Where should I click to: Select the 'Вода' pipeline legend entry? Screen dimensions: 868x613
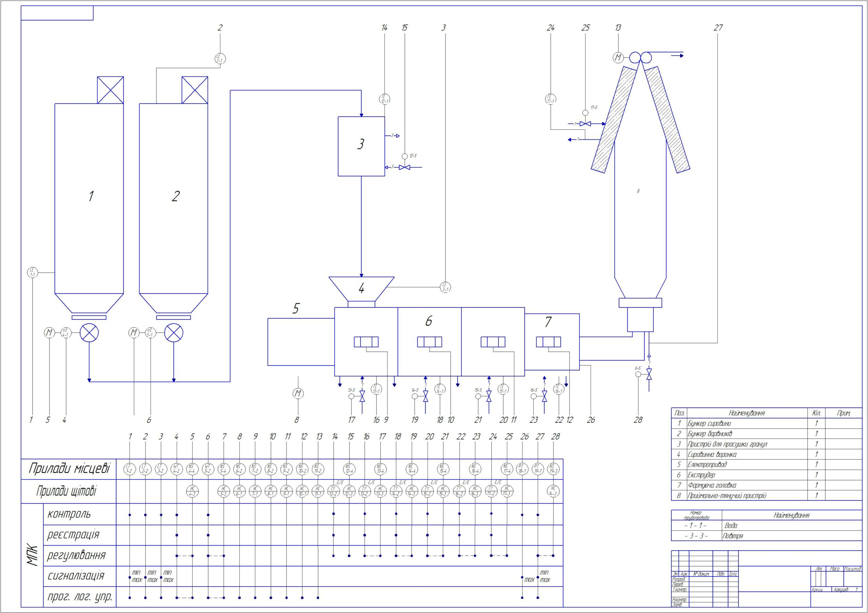[x=731, y=525]
